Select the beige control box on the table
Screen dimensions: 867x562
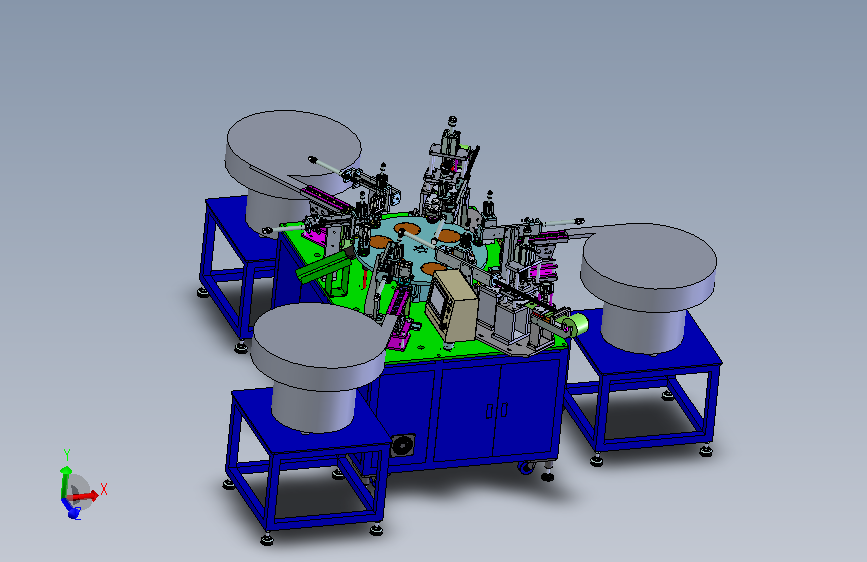(453, 305)
